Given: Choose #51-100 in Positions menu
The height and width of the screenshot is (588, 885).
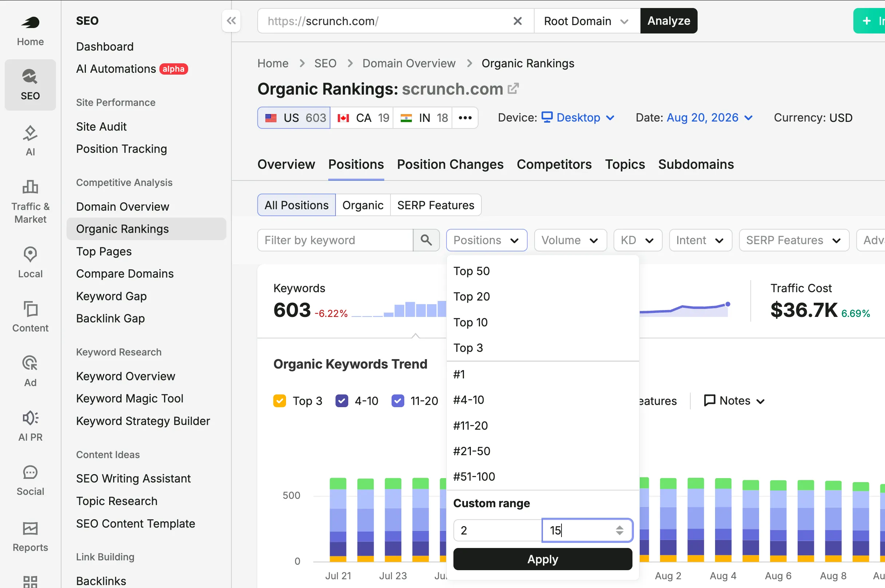Looking at the screenshot, I should click(543, 477).
